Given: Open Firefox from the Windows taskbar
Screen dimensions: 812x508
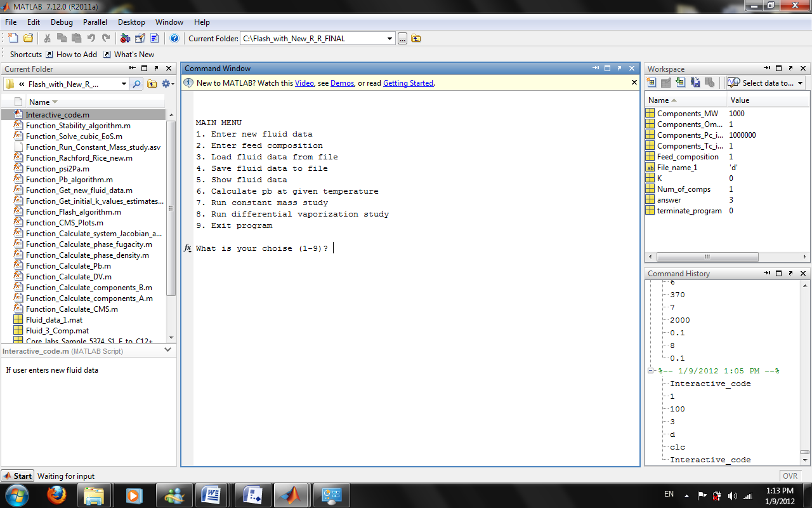Looking at the screenshot, I should [56, 495].
